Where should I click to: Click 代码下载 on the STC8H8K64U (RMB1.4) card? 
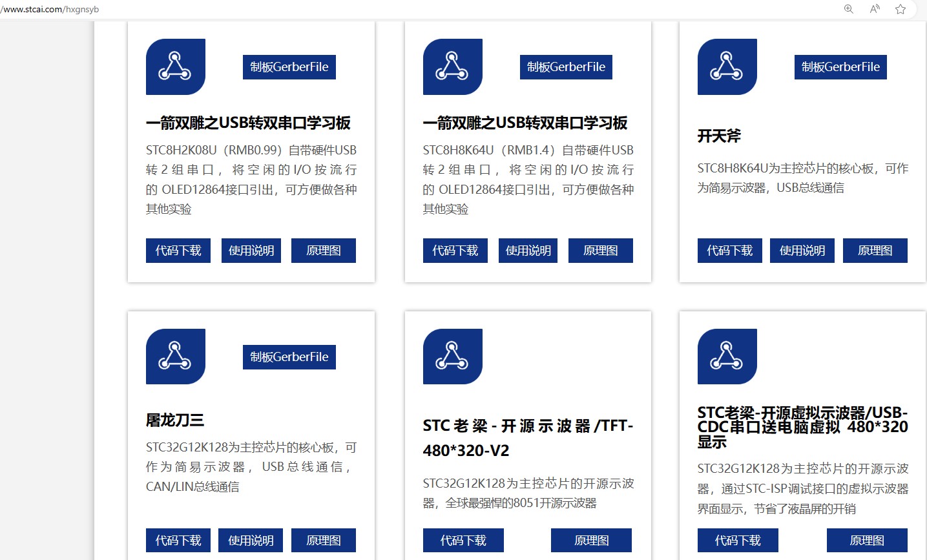(x=455, y=251)
